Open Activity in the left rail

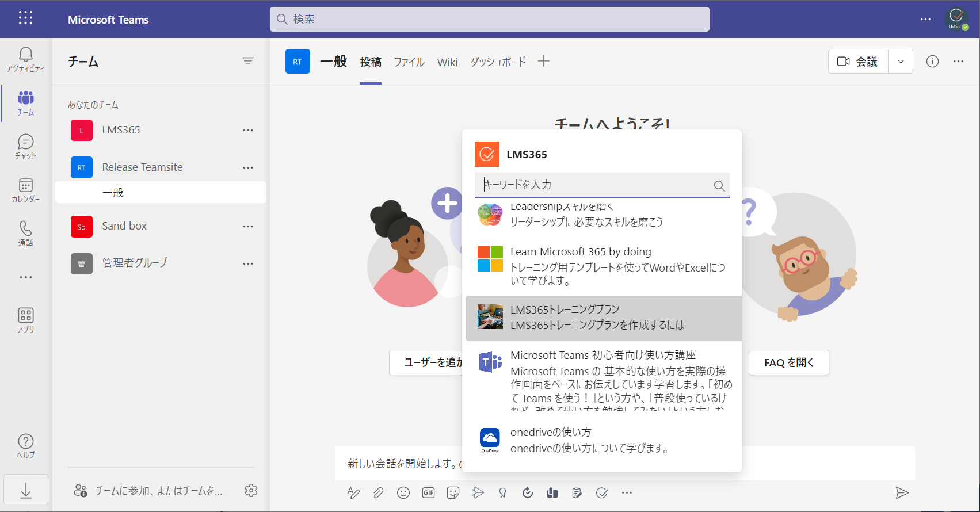tap(25, 60)
